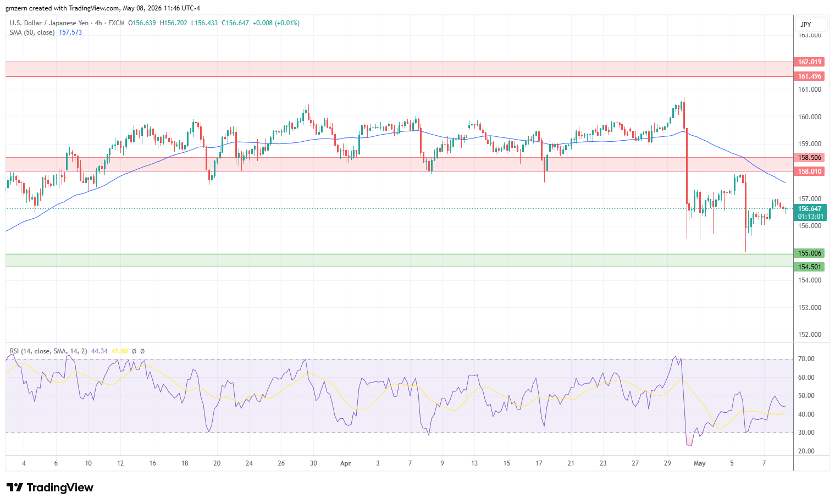835x504 pixels.
Task: Click the RSI 60.00 axis level
Action: pyautogui.click(x=806, y=378)
